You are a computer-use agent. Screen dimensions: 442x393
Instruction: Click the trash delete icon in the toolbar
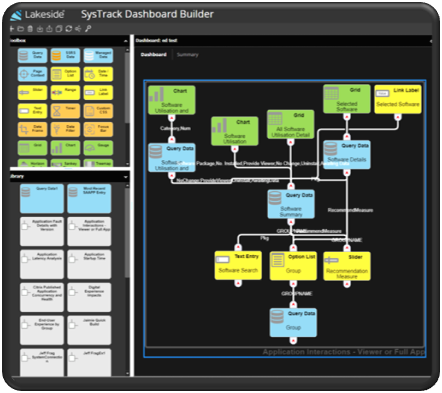(30, 29)
